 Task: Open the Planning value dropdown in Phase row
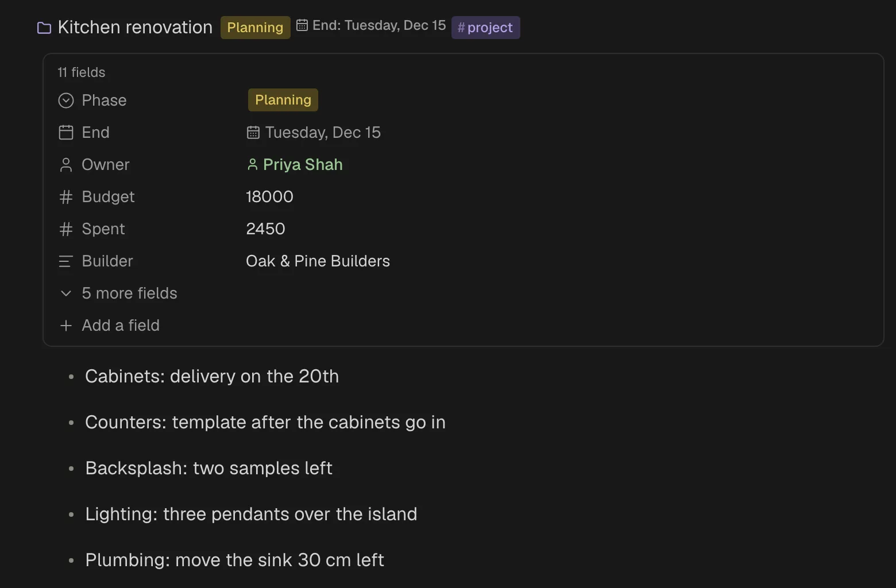(x=283, y=100)
